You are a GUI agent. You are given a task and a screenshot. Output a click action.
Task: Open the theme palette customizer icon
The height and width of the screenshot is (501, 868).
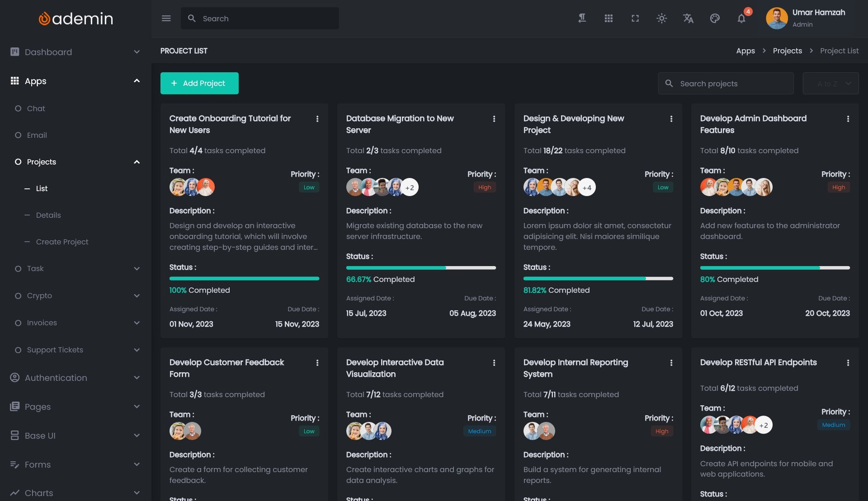pyautogui.click(x=715, y=19)
